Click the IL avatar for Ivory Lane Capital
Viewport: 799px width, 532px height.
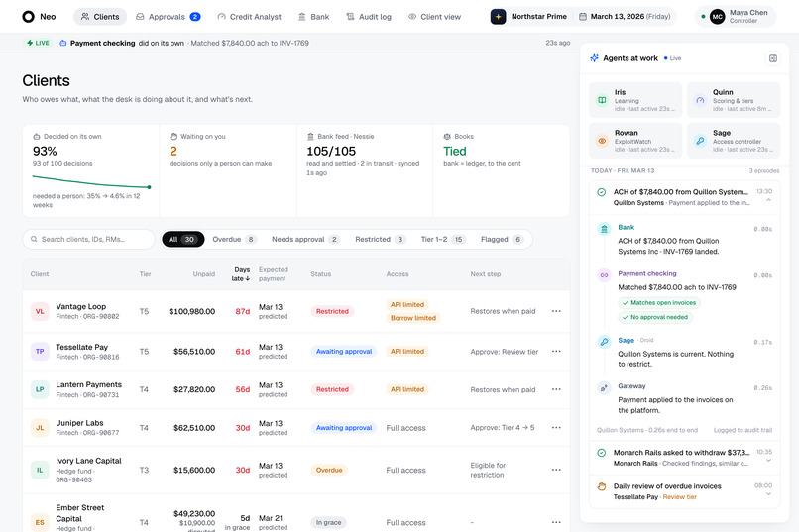(x=40, y=470)
